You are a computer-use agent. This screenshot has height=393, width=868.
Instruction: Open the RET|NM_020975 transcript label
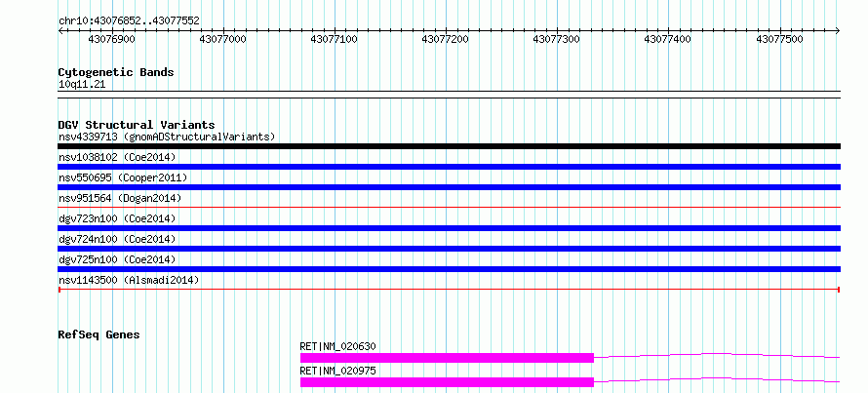click(x=337, y=371)
